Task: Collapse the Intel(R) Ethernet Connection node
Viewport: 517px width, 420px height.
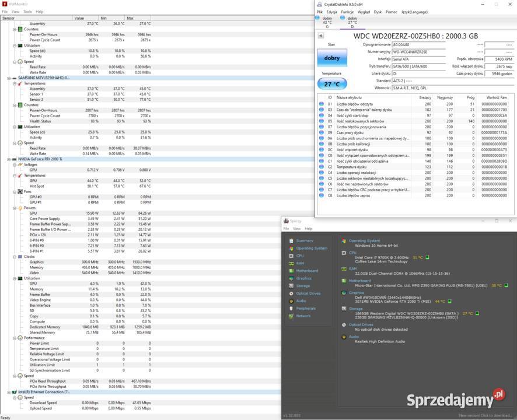Action: point(9,393)
